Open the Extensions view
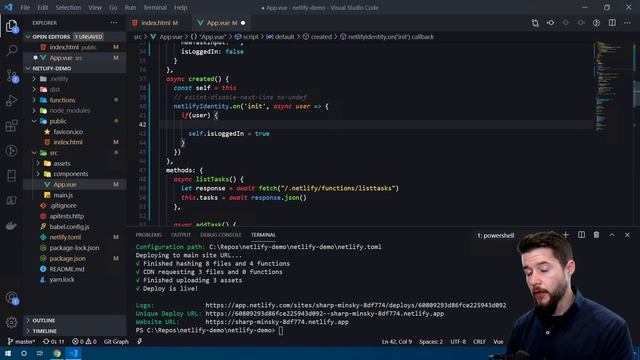Screen dimensions: 640x360 tap(11, 126)
